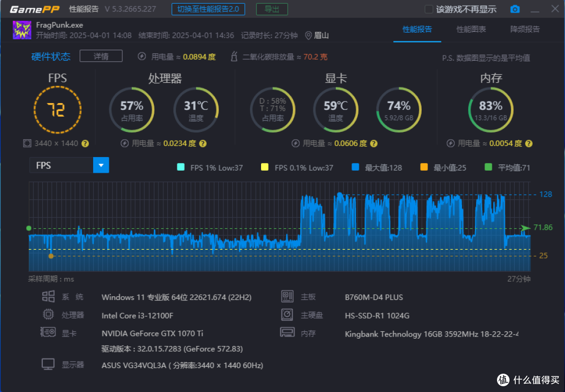Click the green average FPS marker on chart

(x=29, y=228)
